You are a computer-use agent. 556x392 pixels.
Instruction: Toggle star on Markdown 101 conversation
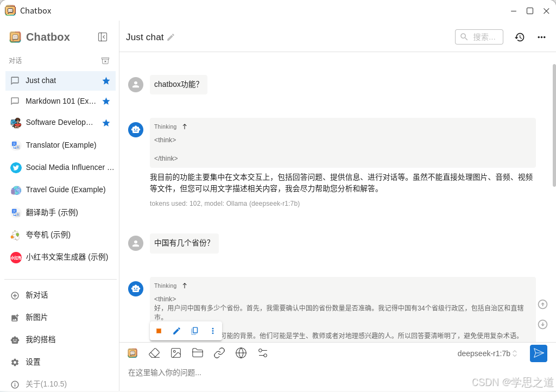coord(106,102)
